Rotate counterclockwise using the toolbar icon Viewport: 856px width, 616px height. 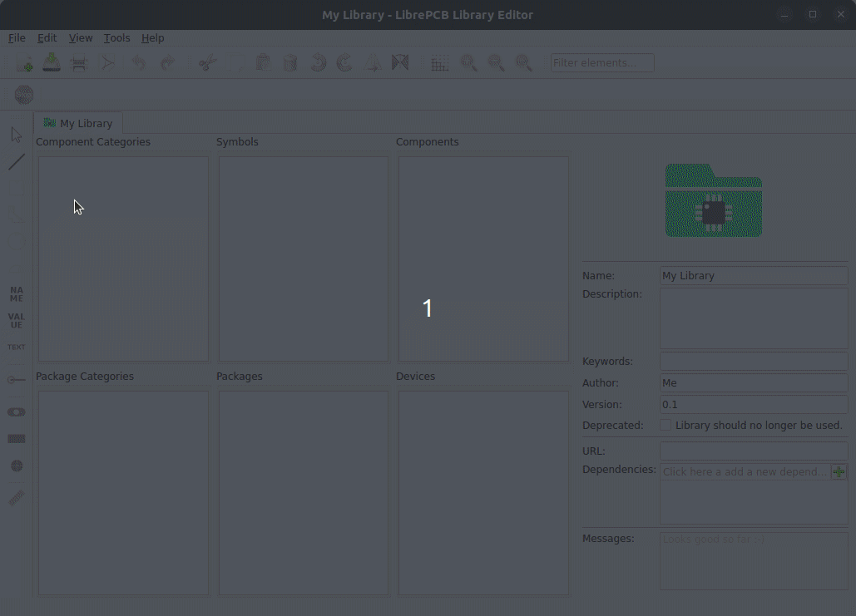click(319, 63)
